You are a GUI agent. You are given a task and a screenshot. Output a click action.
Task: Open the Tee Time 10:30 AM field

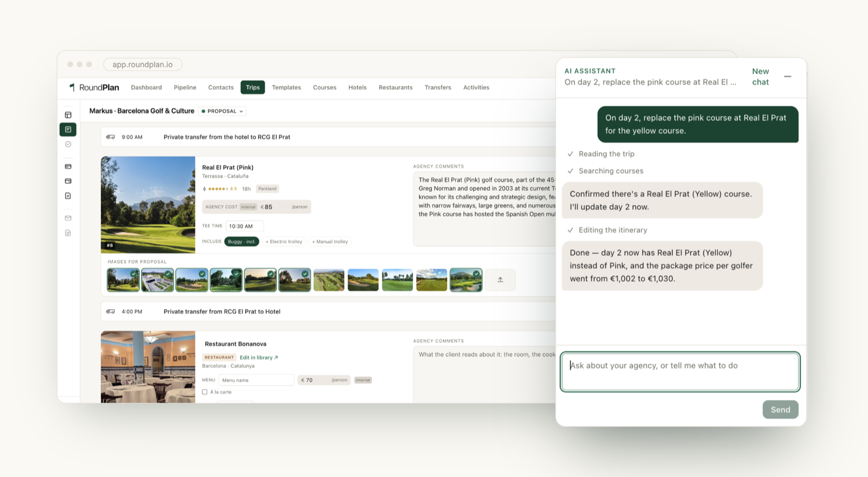click(244, 226)
